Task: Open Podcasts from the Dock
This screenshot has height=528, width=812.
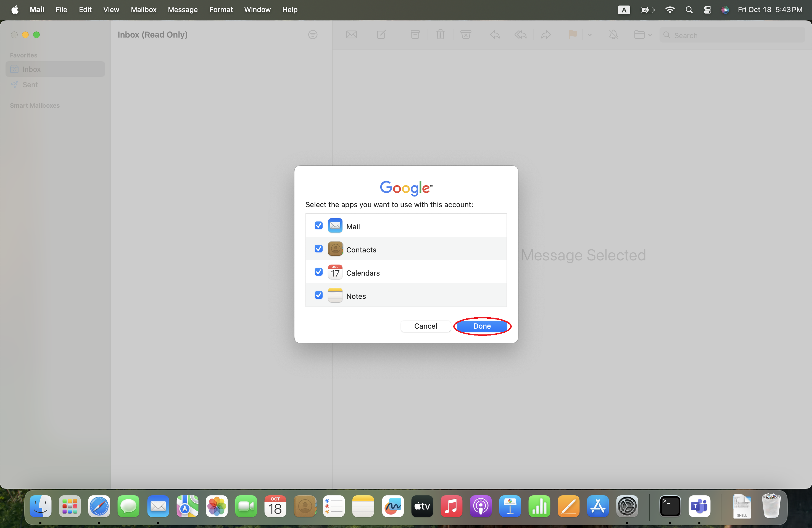Action: point(480,506)
